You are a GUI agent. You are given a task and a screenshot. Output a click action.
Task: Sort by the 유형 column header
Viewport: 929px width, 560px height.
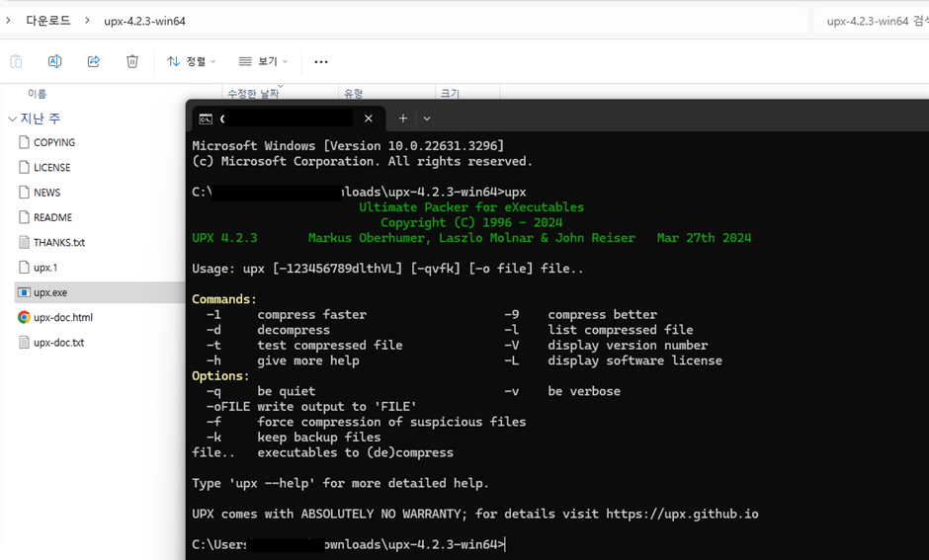point(353,94)
